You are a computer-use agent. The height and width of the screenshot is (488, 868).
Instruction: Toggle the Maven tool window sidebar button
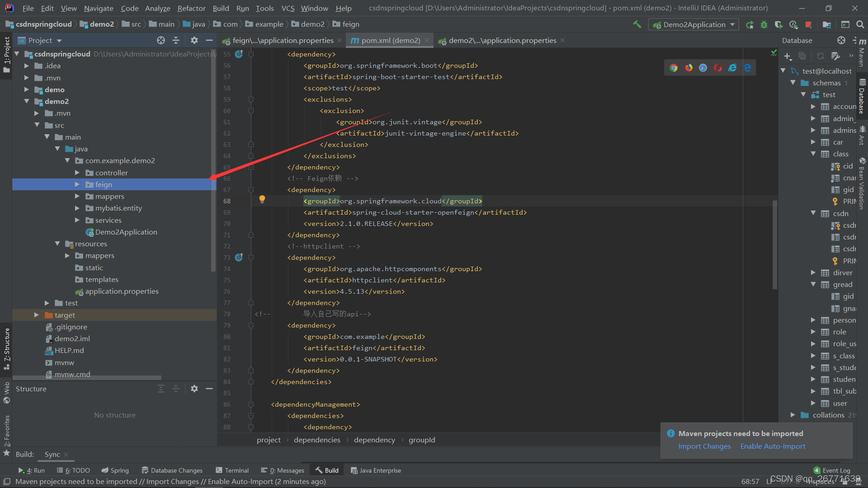862,53
